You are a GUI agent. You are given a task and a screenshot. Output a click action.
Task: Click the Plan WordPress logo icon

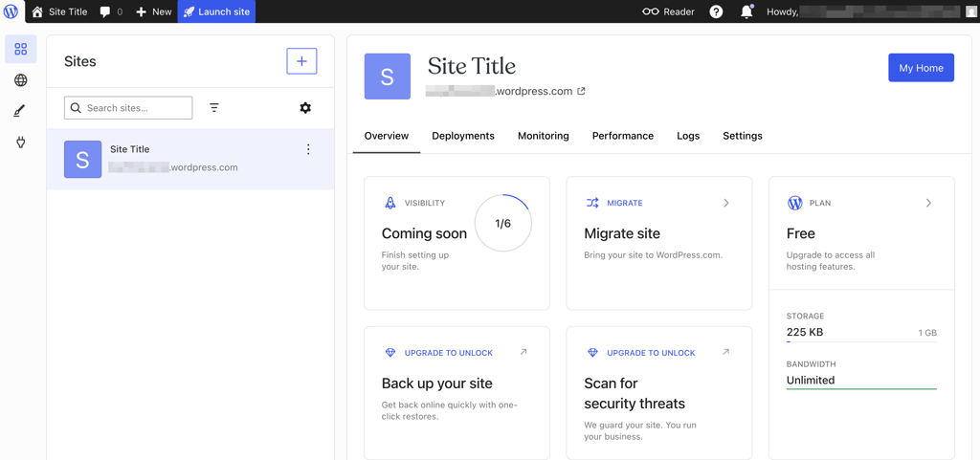pyautogui.click(x=795, y=203)
